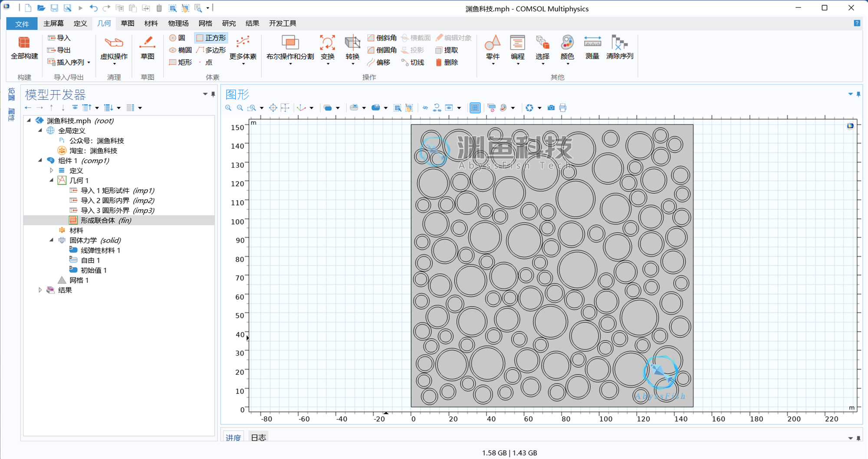Open the 转换 conversion tool
The width and height of the screenshot is (868, 459).
pyautogui.click(x=352, y=49)
